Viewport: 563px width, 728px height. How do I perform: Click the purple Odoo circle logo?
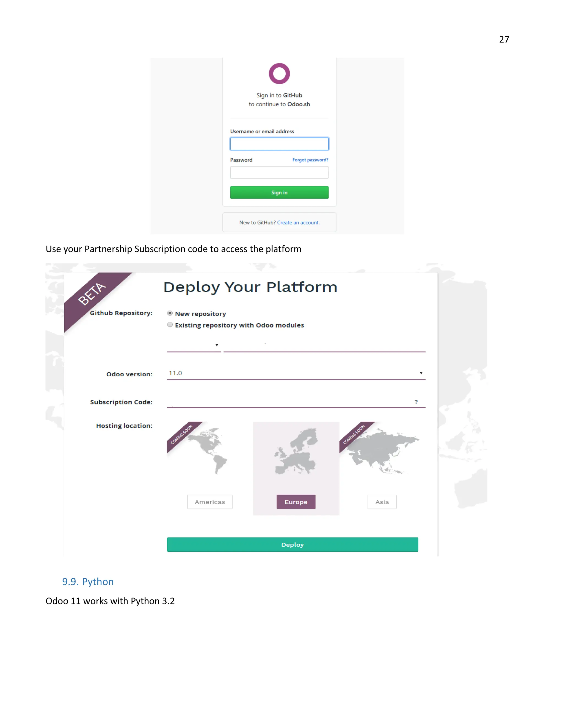[x=279, y=73]
